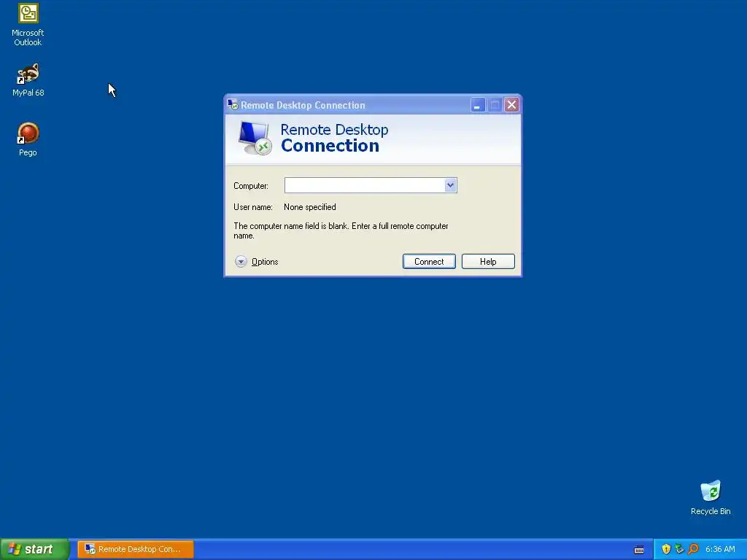Image resolution: width=747 pixels, height=560 pixels.
Task: Select Remote Desktop Connection in the taskbar
Action: tap(135, 549)
